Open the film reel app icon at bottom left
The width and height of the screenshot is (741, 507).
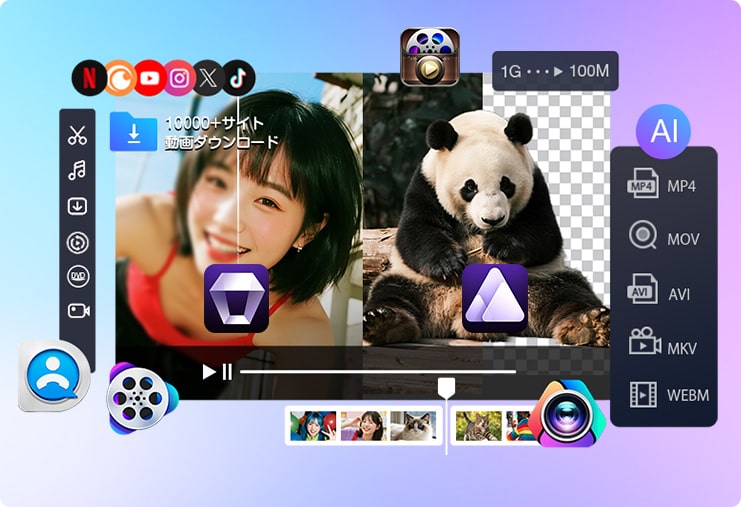click(x=139, y=398)
